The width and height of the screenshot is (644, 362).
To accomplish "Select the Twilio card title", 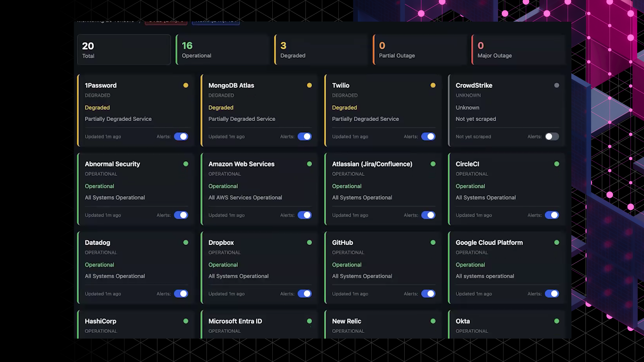I will [x=341, y=85].
